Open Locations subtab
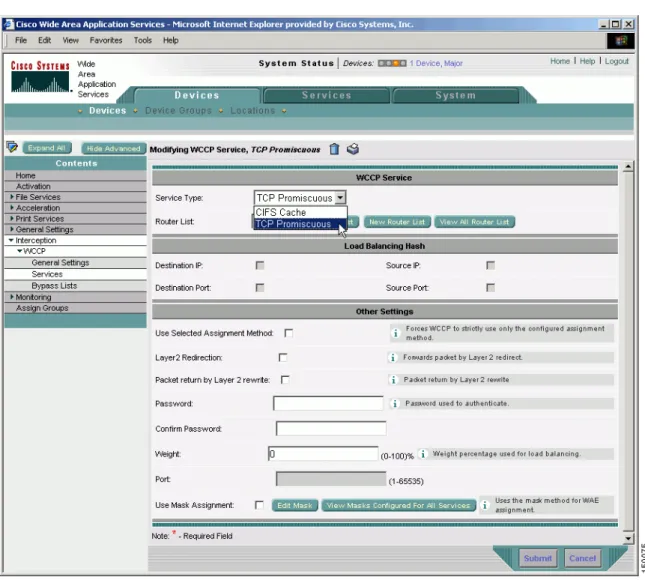 point(253,111)
